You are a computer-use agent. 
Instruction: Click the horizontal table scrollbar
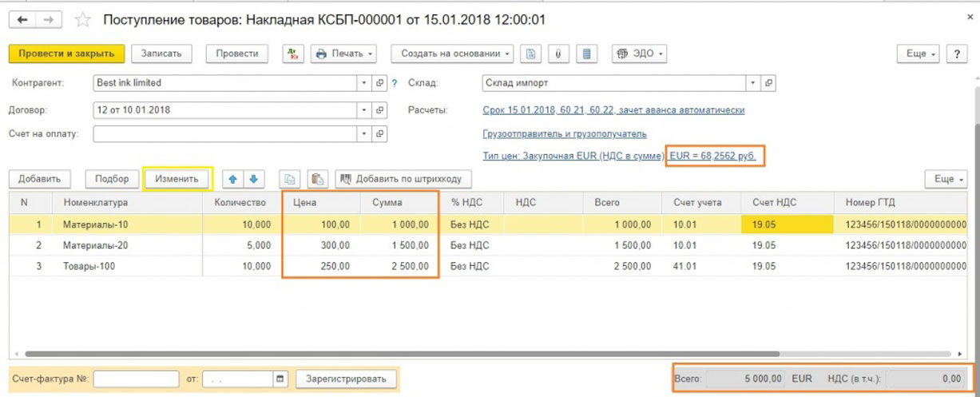399,354
